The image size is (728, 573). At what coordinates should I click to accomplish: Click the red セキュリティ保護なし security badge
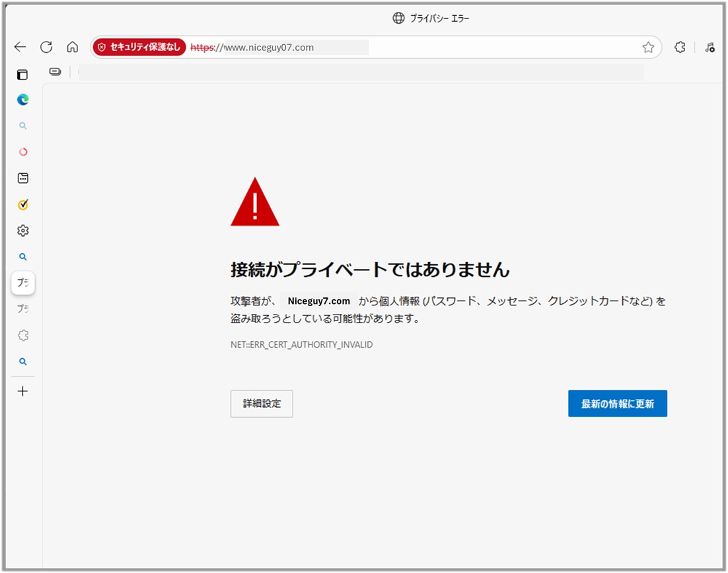point(139,48)
